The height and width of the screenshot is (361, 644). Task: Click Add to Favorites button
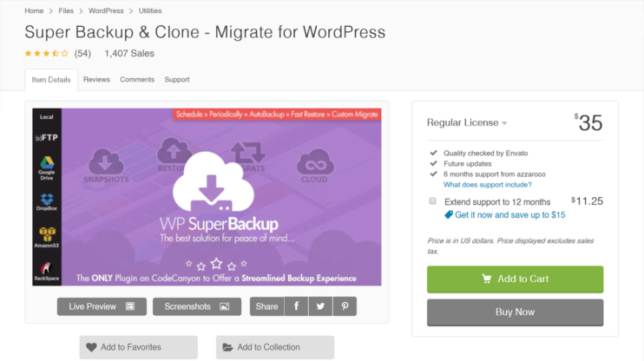(139, 347)
